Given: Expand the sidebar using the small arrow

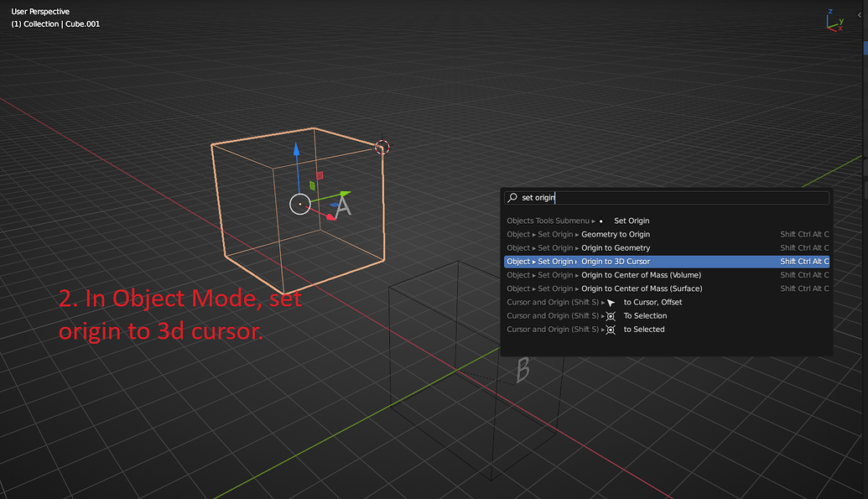Looking at the screenshot, I should pyautogui.click(x=859, y=15).
